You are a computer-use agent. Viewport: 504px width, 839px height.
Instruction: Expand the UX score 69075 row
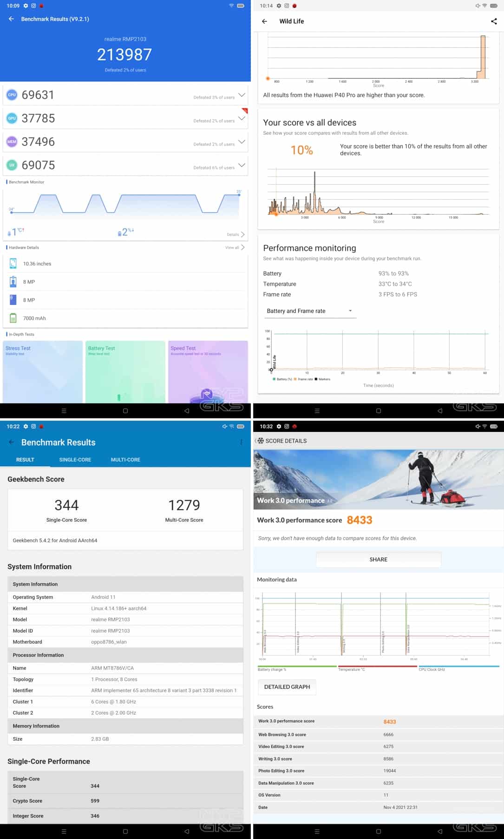[x=242, y=165]
